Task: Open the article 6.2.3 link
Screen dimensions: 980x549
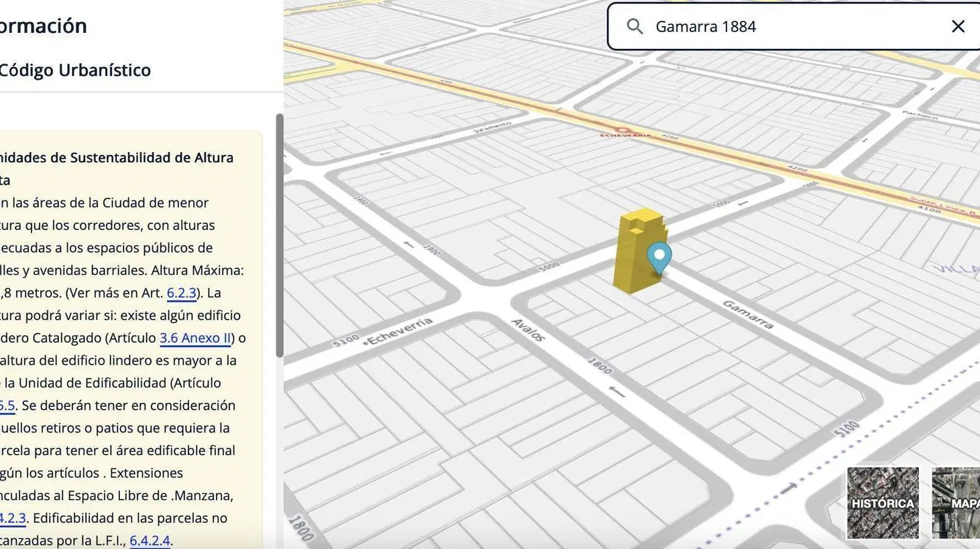Action: pyautogui.click(x=181, y=293)
